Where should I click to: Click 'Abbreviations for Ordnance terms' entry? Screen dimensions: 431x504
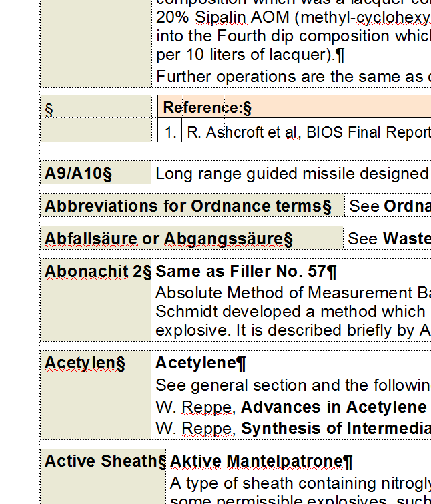(x=192, y=206)
